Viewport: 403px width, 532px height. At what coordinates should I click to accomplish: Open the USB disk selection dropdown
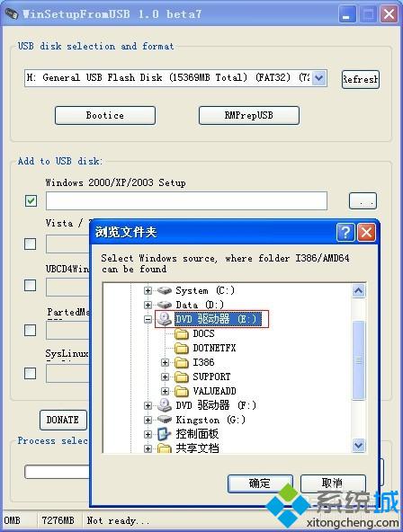318,78
